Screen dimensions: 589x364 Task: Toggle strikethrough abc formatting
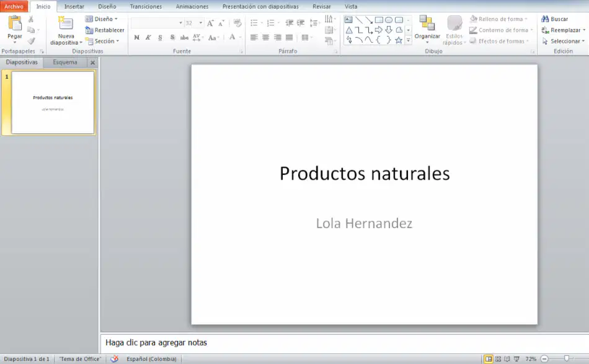pyautogui.click(x=184, y=37)
